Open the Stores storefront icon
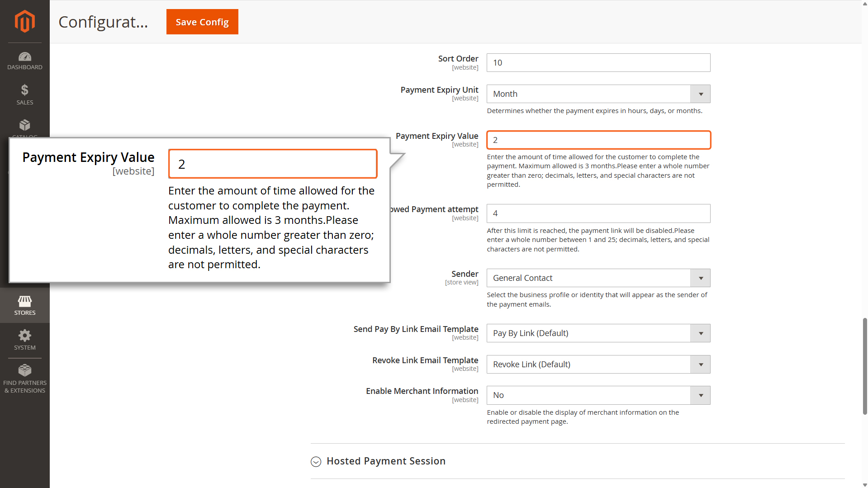 coord(24,301)
